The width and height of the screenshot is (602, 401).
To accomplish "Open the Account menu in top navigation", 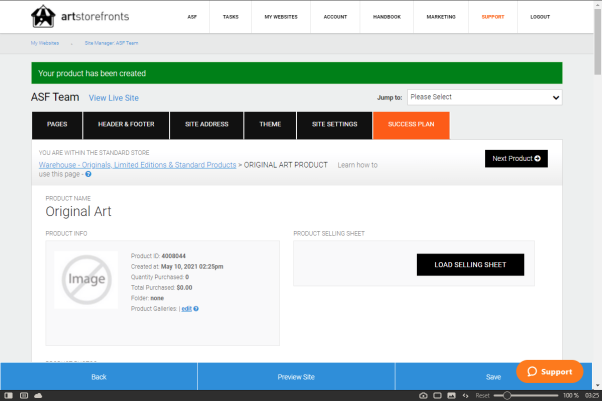I will coord(335,17).
